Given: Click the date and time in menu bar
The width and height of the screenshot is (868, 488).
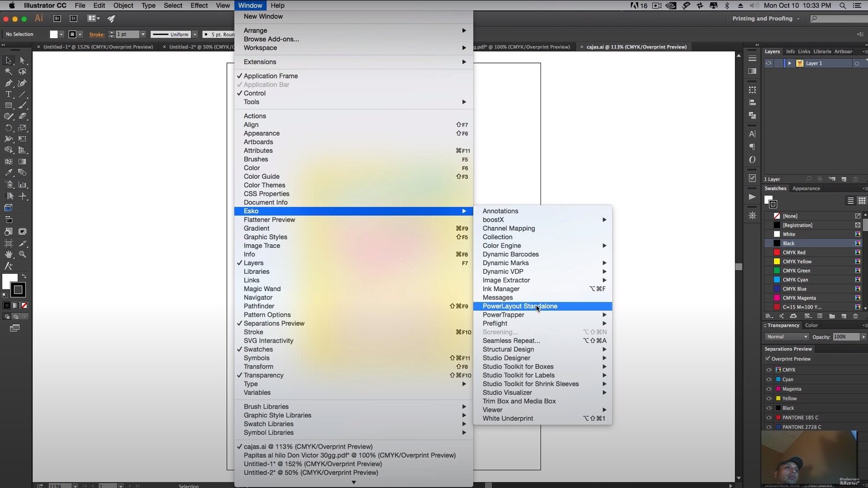Looking at the screenshot, I should 797,5.
